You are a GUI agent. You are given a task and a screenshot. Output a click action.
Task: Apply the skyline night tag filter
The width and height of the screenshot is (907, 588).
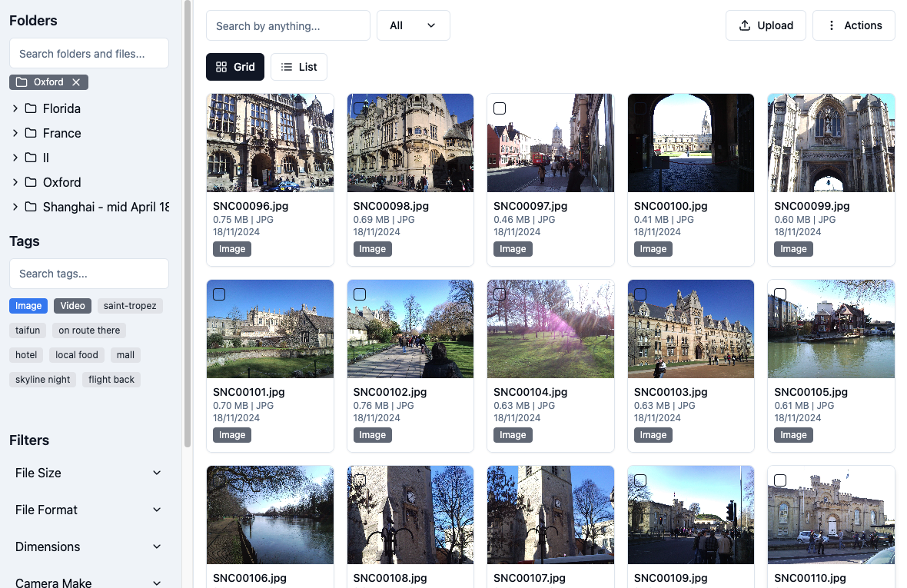[42, 379]
